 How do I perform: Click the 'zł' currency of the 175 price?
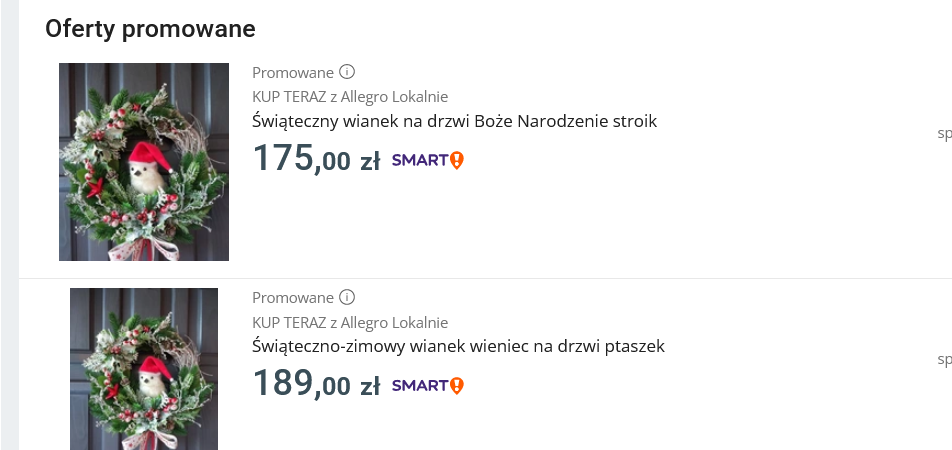coord(369,162)
